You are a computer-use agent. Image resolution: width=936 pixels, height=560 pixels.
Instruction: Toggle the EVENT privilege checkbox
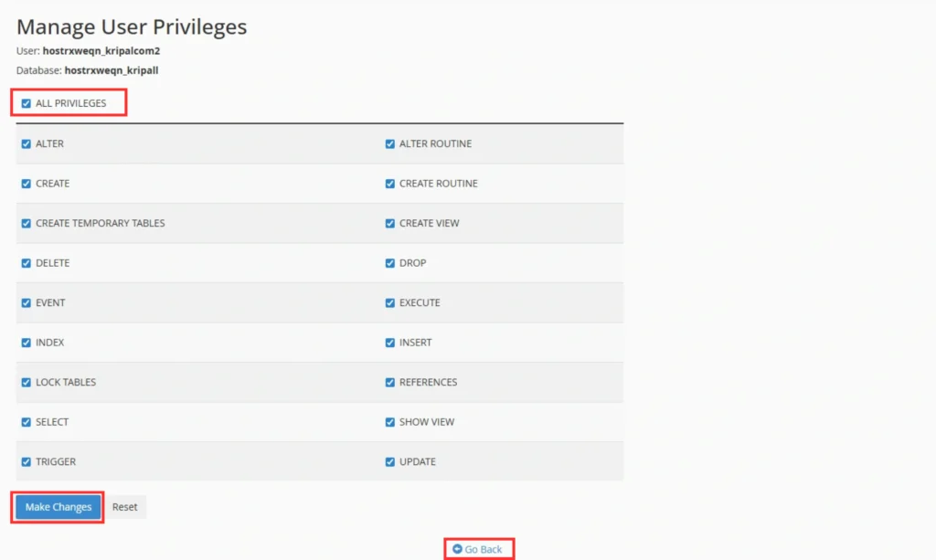click(x=27, y=303)
